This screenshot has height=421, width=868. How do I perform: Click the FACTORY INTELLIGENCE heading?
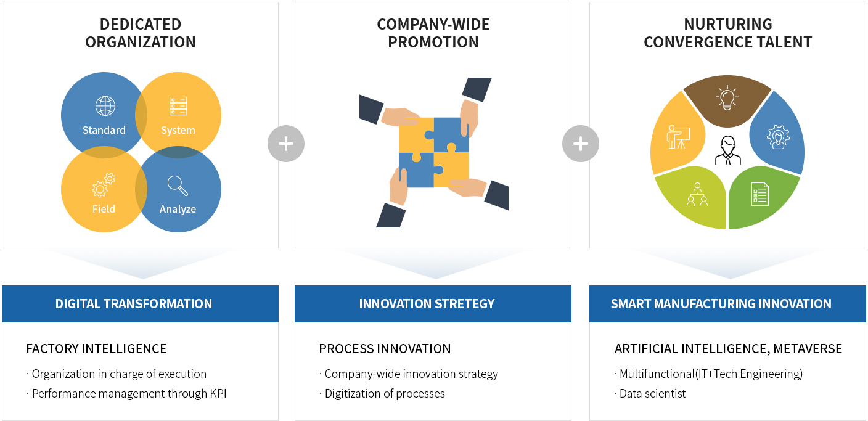[x=96, y=348]
